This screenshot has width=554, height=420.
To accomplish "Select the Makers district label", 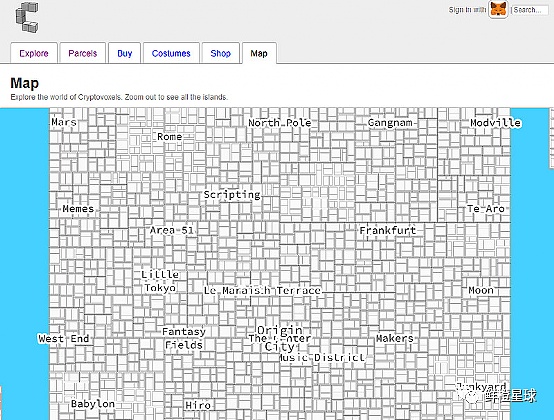I will [395, 338].
